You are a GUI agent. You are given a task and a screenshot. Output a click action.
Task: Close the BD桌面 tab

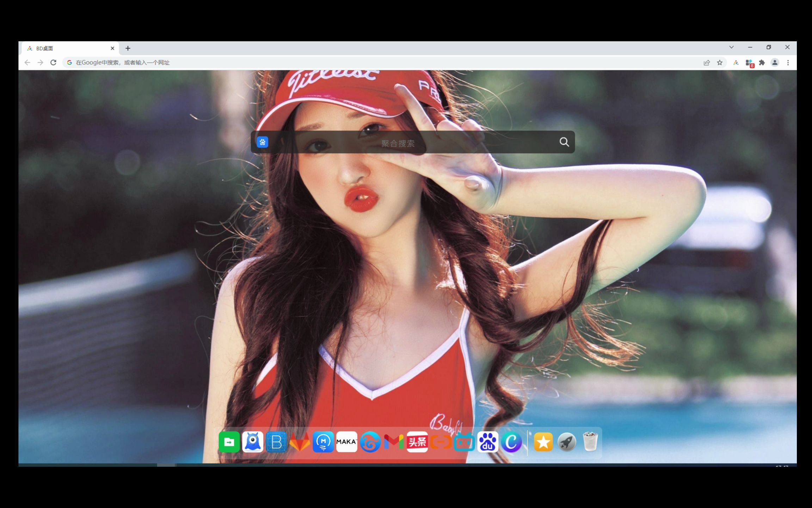(112, 48)
